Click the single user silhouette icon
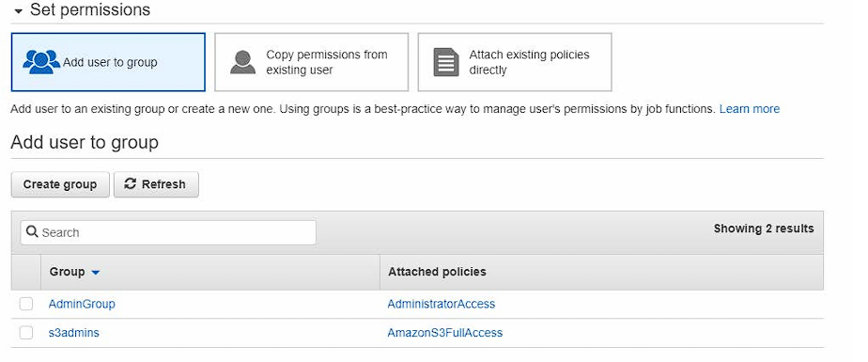The image size is (868, 362). pos(242,62)
